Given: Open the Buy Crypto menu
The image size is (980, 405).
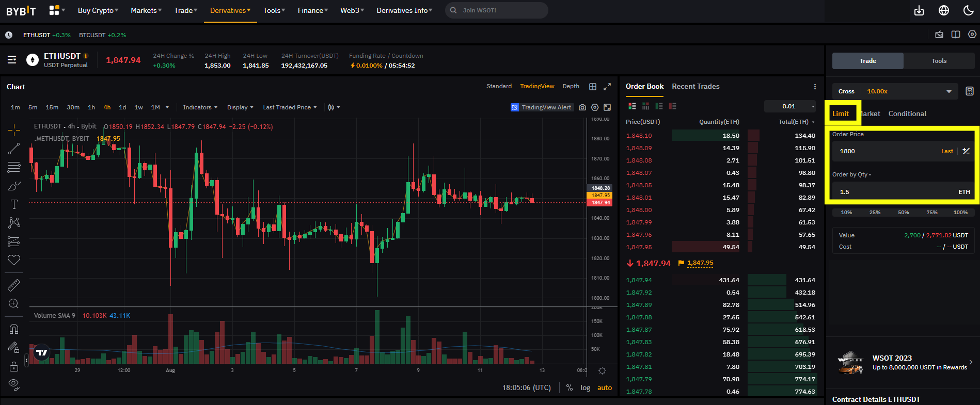Looking at the screenshot, I should pyautogui.click(x=98, y=10).
